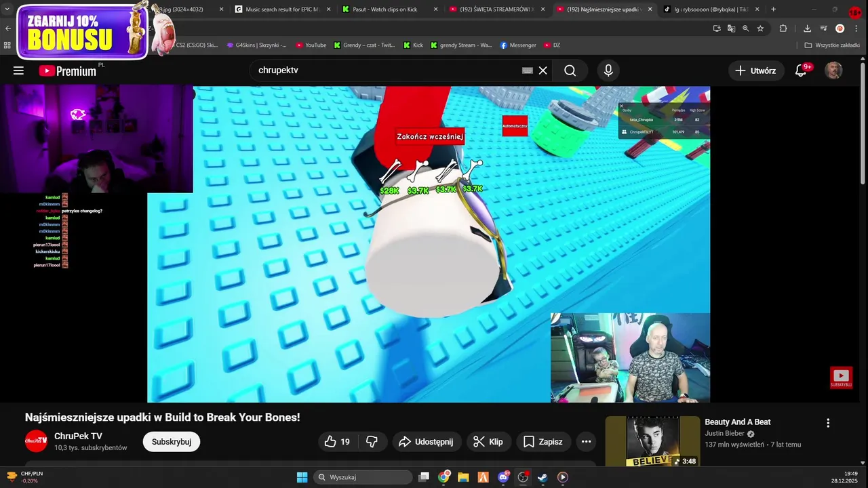Open media controls icon in Chrome toolbar

click(823, 28)
